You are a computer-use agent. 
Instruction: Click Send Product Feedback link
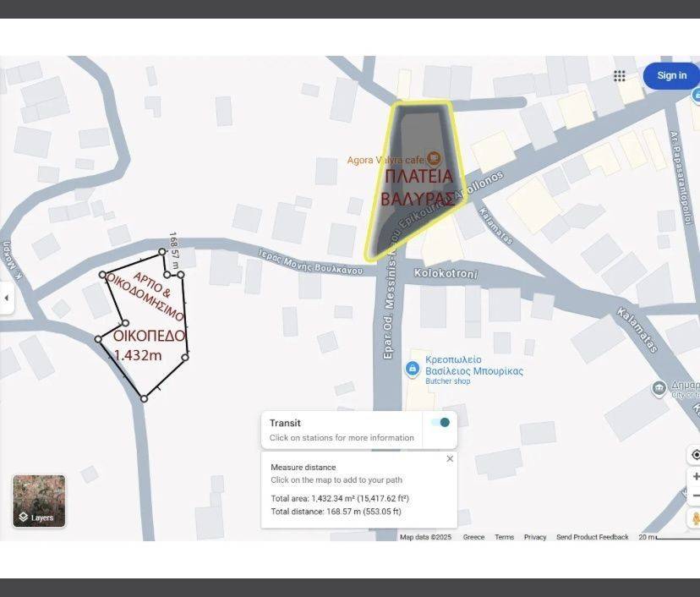[x=592, y=537]
